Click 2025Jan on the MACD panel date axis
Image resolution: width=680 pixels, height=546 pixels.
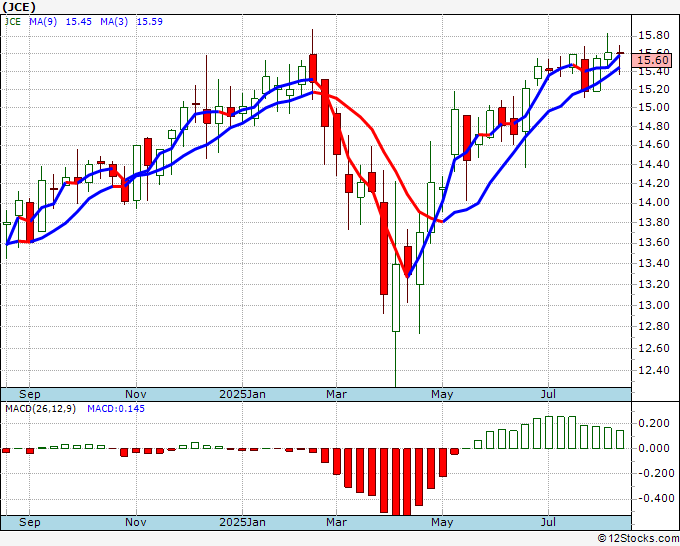242,522
